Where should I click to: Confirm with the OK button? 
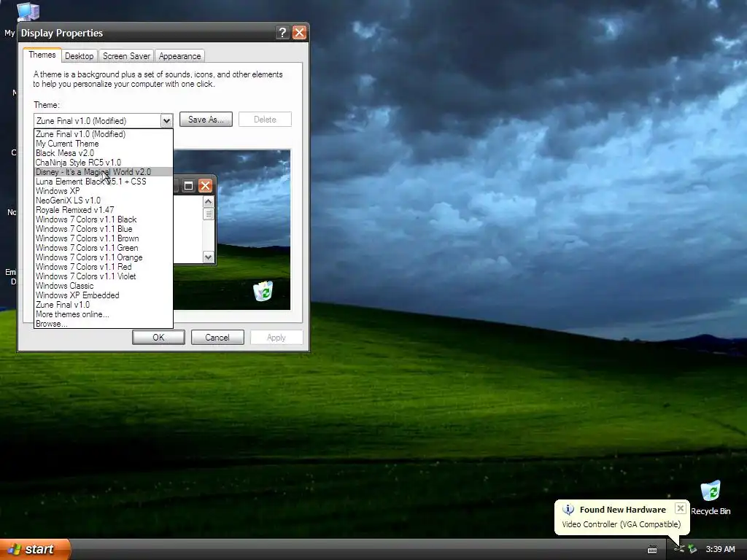(x=158, y=337)
